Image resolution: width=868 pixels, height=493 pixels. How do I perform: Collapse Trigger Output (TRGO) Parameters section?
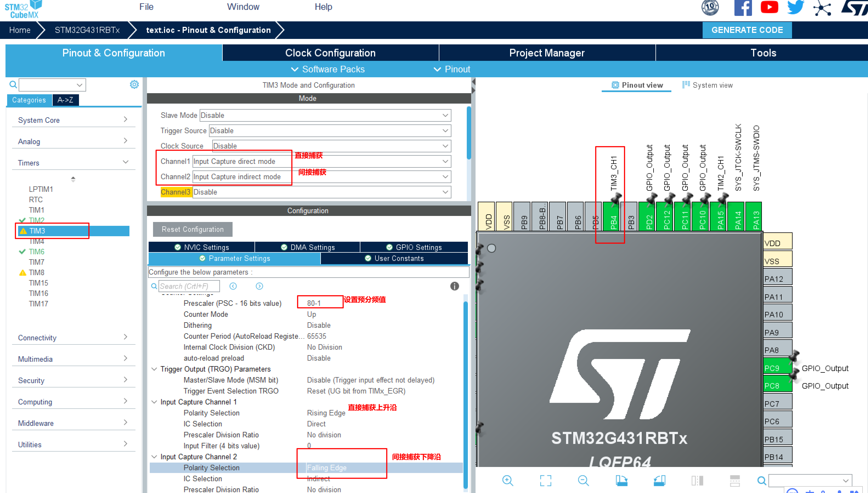point(154,369)
